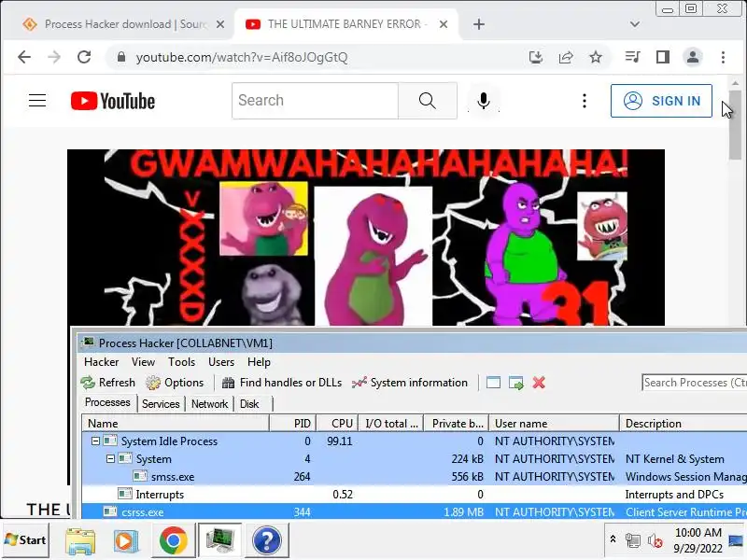This screenshot has height=560, width=747.
Task: Click the site lock icon in the address bar
Action: (121, 57)
